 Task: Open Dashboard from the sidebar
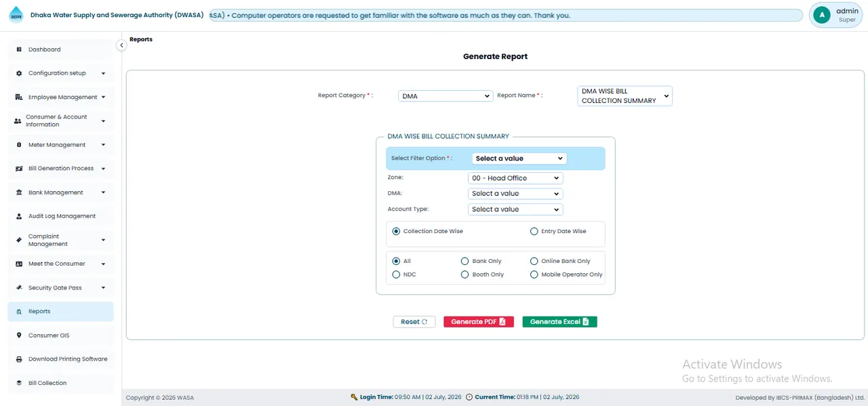click(60, 49)
